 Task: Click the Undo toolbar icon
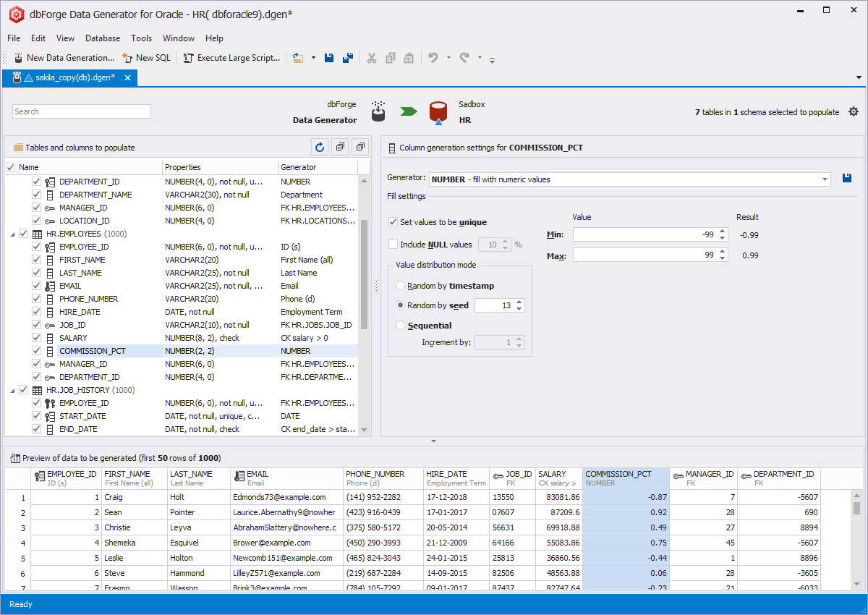(x=433, y=58)
